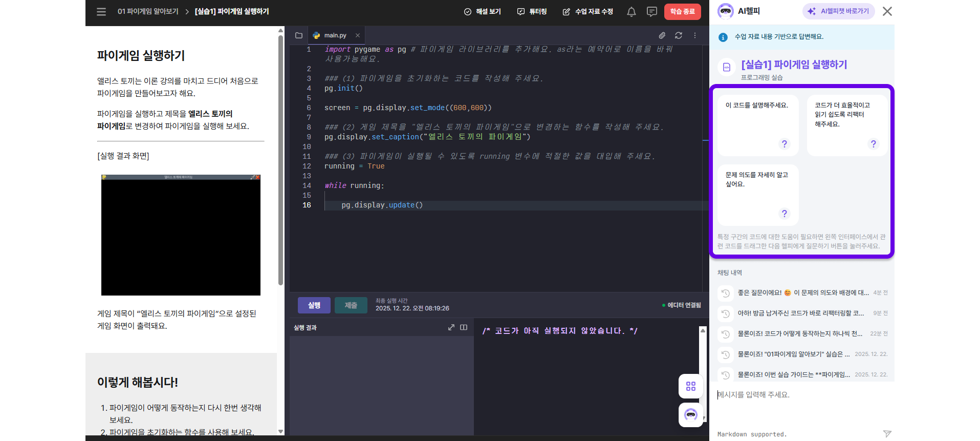Image resolution: width=980 pixels, height=441 pixels.
Task: Expand the run result panel to fullscreen
Action: [x=451, y=327]
